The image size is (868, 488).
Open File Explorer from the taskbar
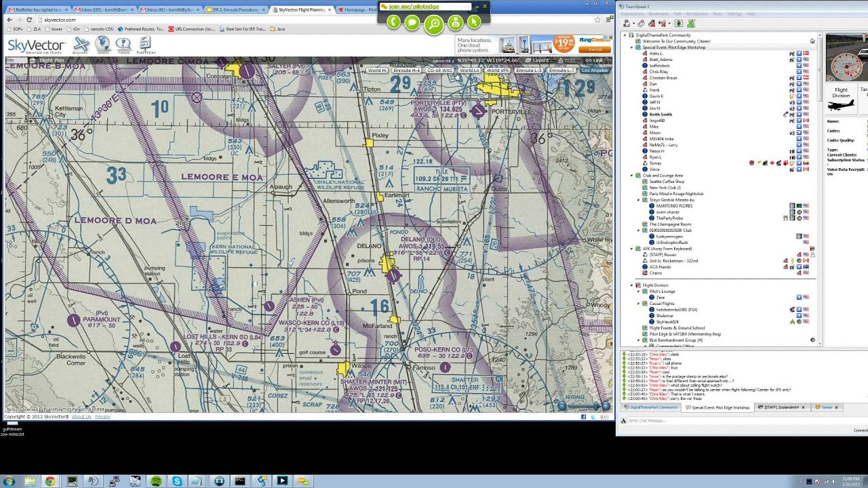(30, 481)
